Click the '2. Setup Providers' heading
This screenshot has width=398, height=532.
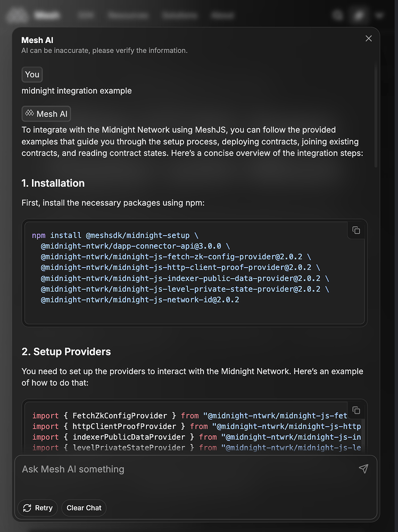tap(66, 352)
